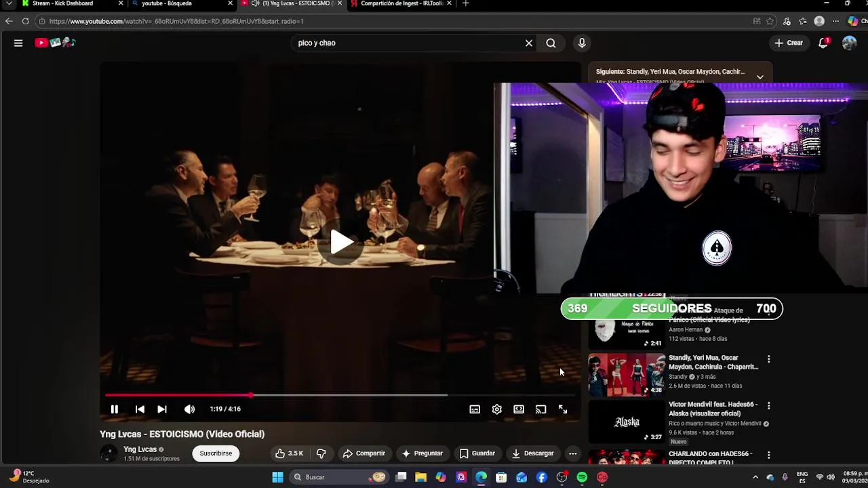Image resolution: width=868 pixels, height=488 pixels.
Task: Go back in browser history
Action: pos(9,21)
